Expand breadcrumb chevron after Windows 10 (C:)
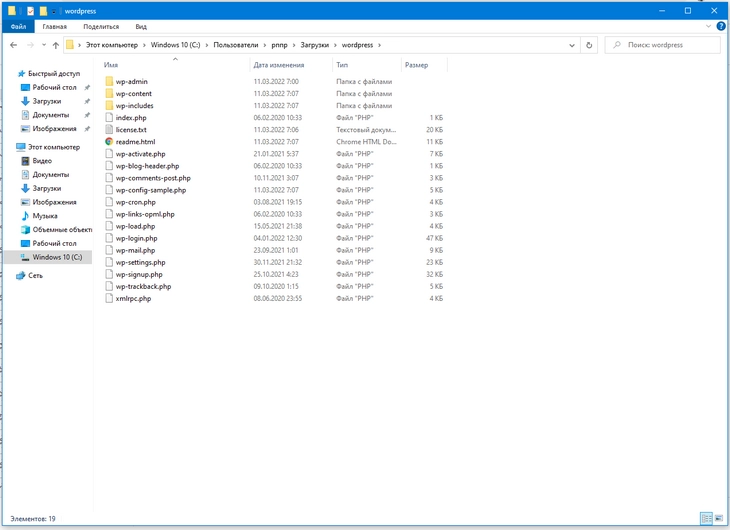730x530 pixels. (207, 45)
